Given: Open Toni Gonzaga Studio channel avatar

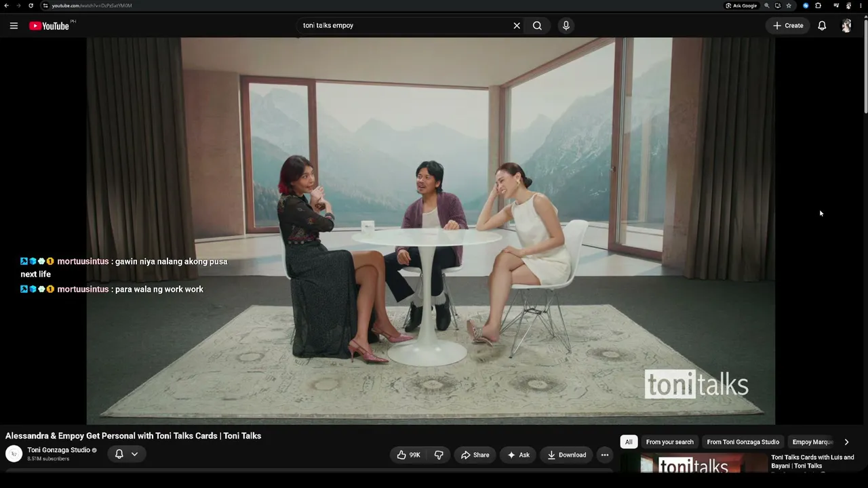Looking at the screenshot, I should [14, 454].
